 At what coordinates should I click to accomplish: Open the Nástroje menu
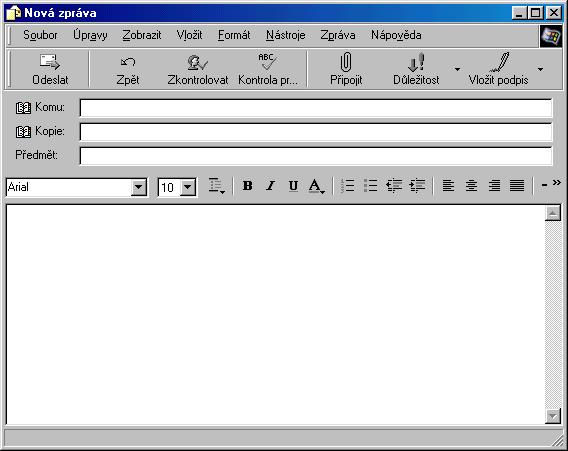click(285, 36)
